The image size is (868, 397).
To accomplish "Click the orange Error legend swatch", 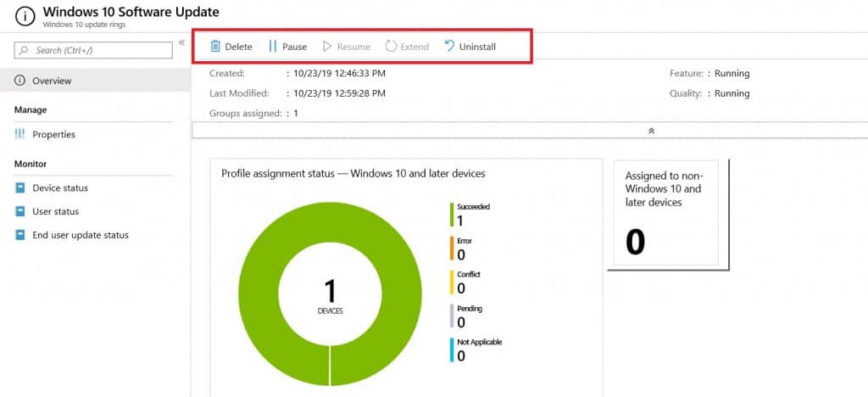I will pos(452,249).
